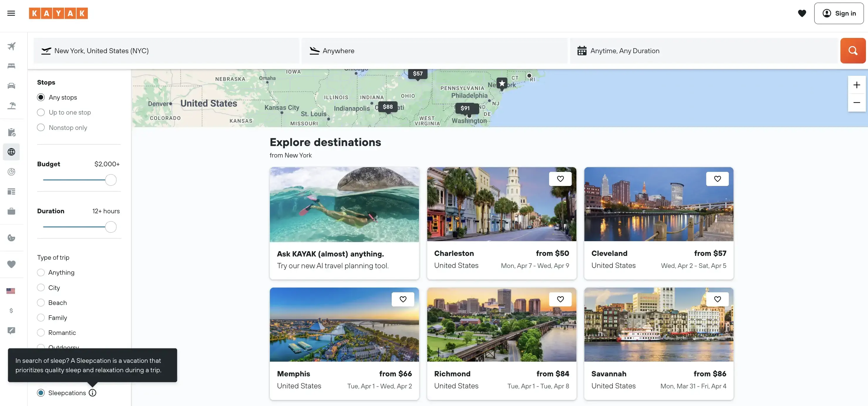Open the Stays bed icon in sidebar
The height and width of the screenshot is (406, 868).
[11, 66]
